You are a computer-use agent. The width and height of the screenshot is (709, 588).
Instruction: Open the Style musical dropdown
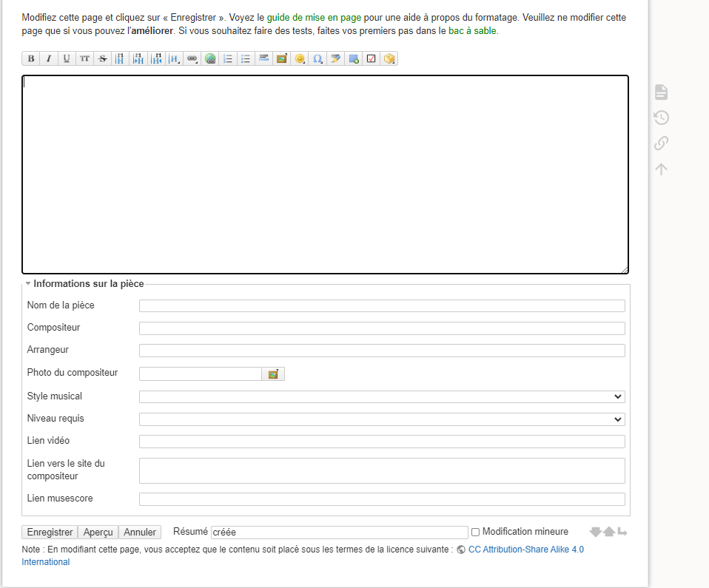[x=382, y=396]
